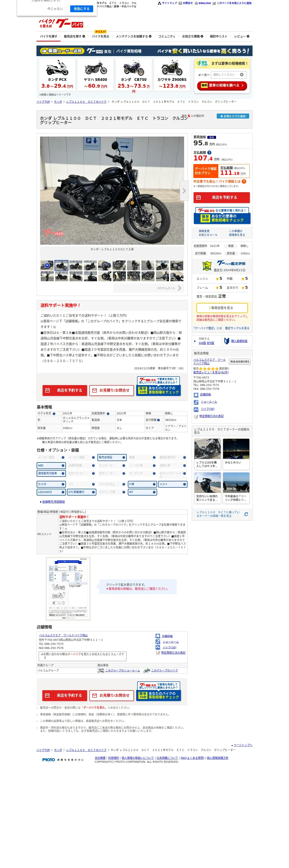Click the help icon in 4スト badge

coord(184,484)
